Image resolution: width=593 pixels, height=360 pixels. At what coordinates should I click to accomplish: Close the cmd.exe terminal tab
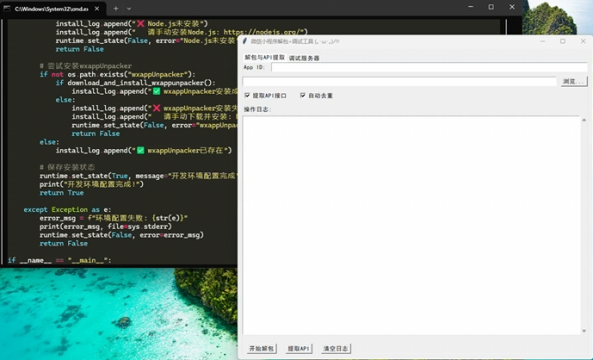[97, 8]
